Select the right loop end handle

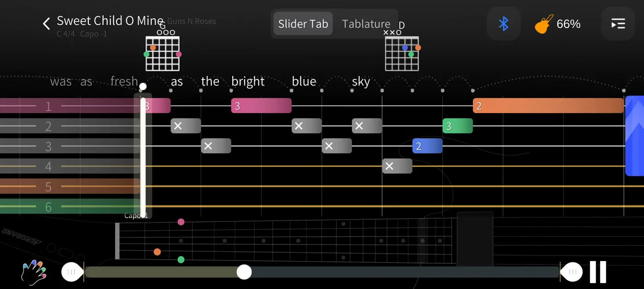572,272
